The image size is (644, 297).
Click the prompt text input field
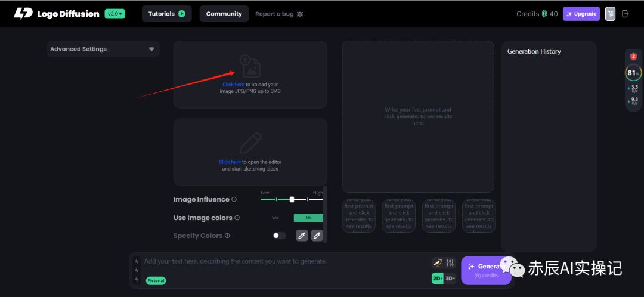(286, 261)
